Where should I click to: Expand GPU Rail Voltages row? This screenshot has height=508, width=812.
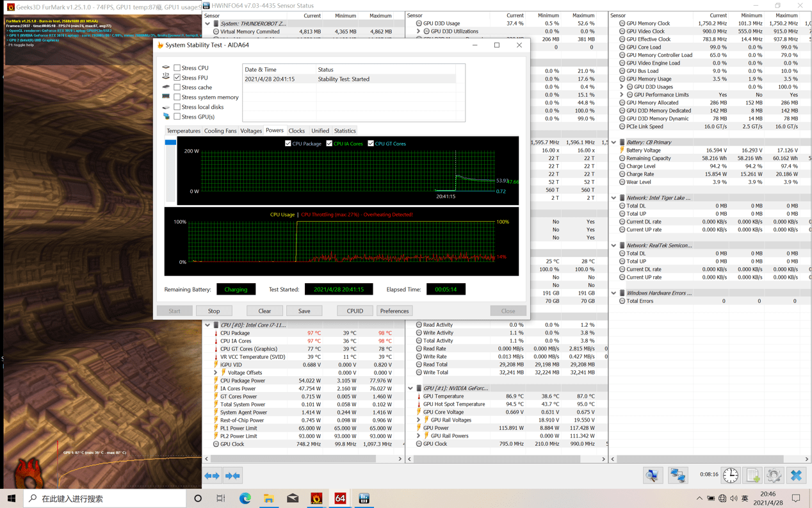click(419, 420)
